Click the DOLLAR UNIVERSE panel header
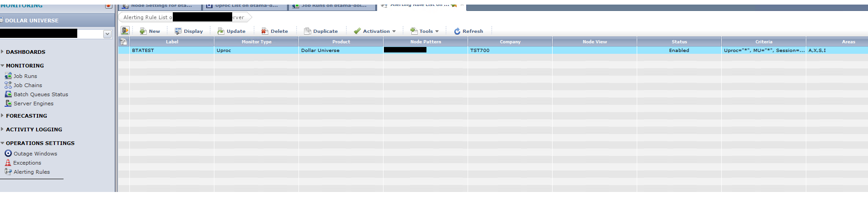Image resolution: width=868 pixels, height=202 pixels. pyautogui.click(x=57, y=21)
